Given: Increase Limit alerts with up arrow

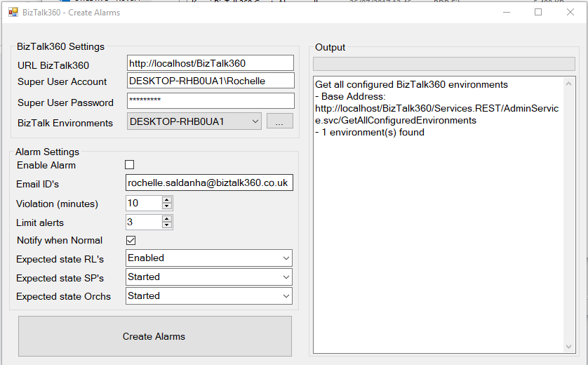Looking at the screenshot, I should [167, 218].
